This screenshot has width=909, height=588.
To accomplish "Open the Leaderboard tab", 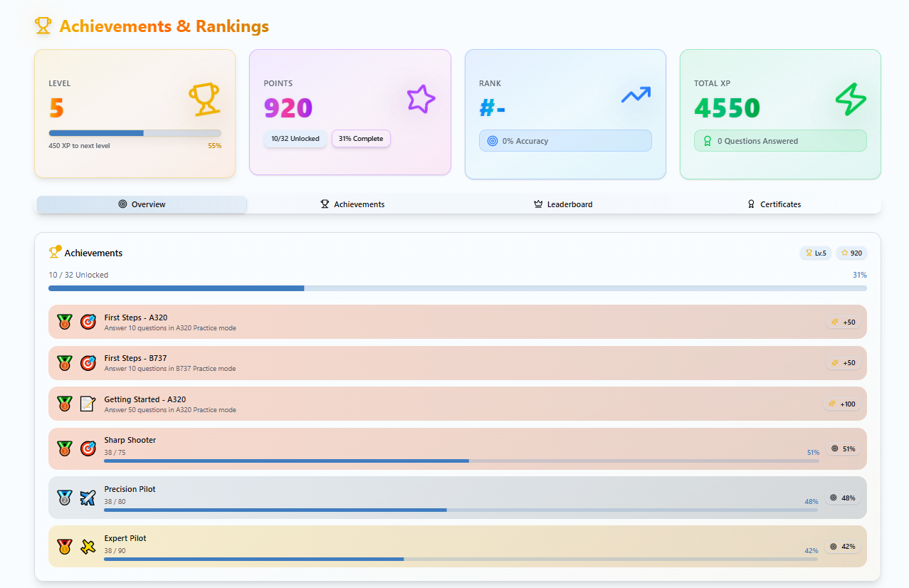I will [x=563, y=204].
